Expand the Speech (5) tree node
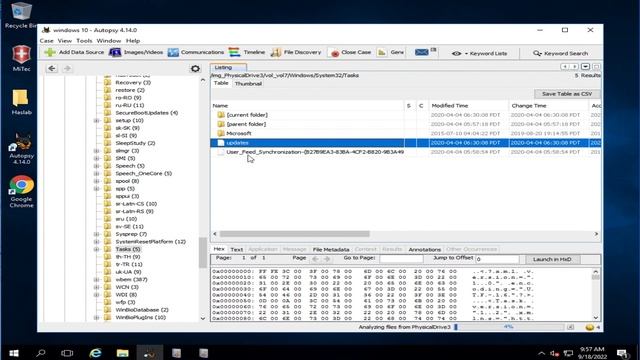640x360 pixels. coord(97,166)
